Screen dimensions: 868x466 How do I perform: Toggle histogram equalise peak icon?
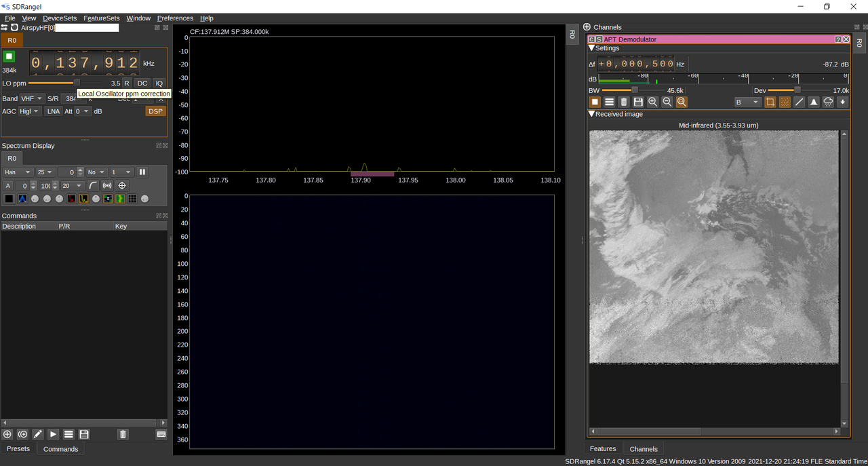point(814,102)
